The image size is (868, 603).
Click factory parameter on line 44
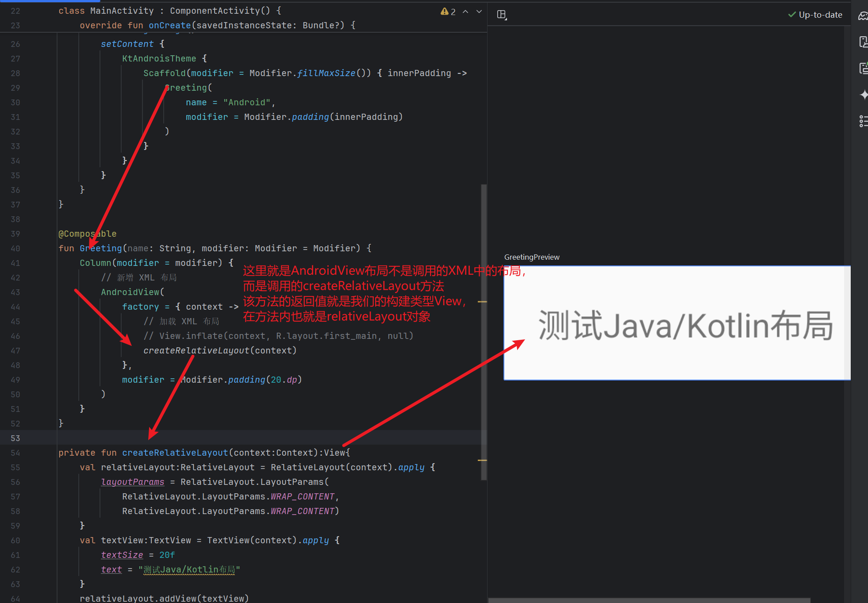141,307
